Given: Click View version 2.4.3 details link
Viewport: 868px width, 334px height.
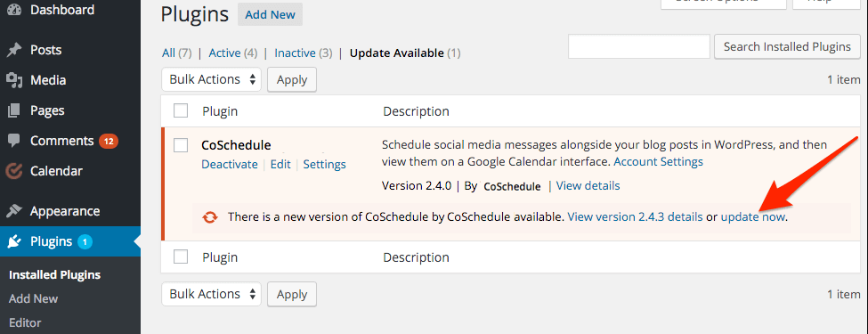Looking at the screenshot, I should click(636, 217).
